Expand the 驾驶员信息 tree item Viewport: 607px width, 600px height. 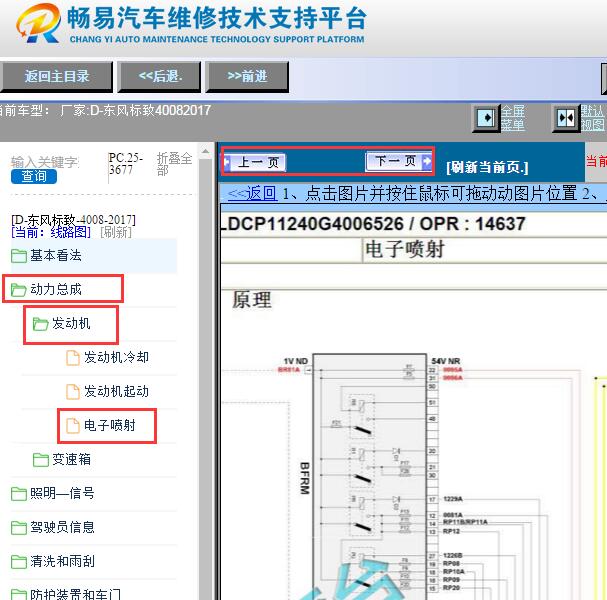click(x=62, y=527)
